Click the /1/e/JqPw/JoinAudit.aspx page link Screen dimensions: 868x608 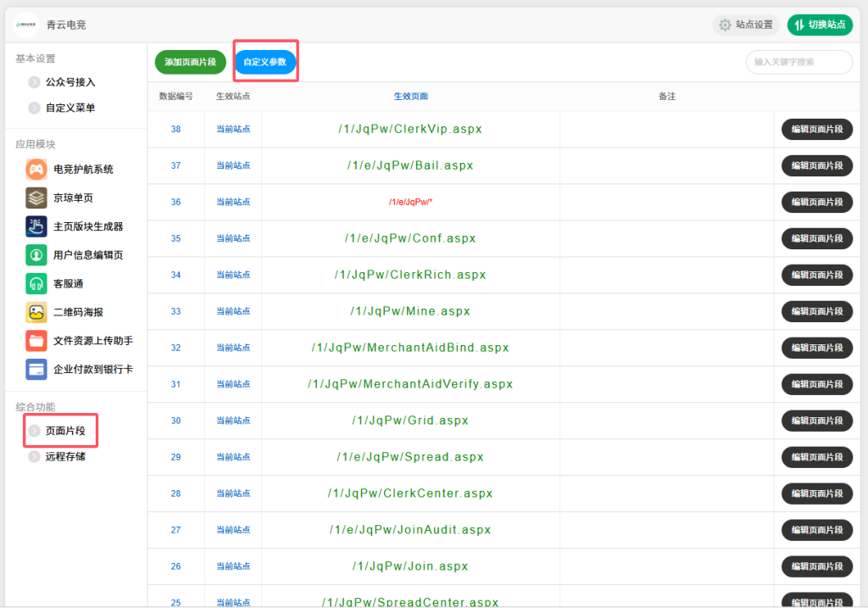tap(410, 530)
